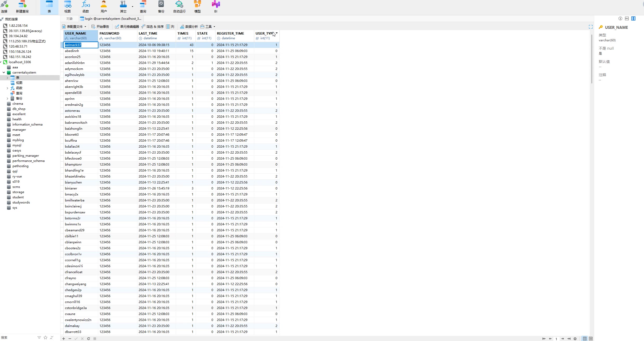Click 筛选 & 排序 button
Screen dimensions: 644x341
click(x=153, y=27)
